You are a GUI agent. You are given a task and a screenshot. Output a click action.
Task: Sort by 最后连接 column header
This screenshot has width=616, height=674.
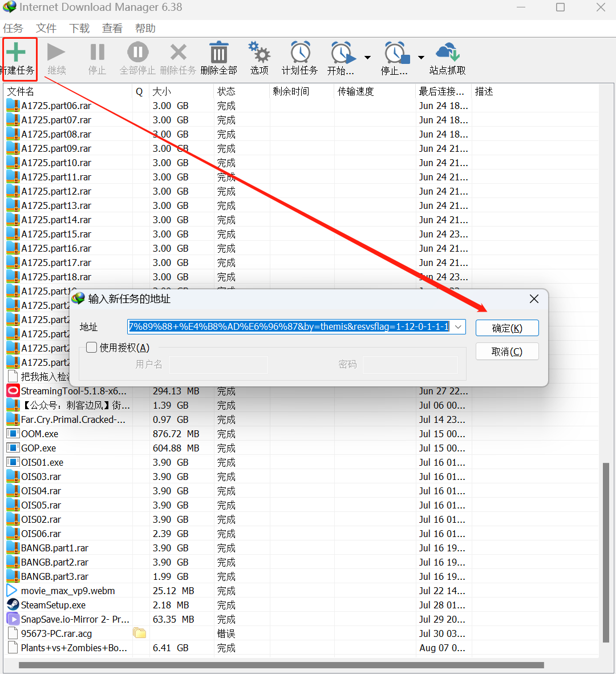444,91
